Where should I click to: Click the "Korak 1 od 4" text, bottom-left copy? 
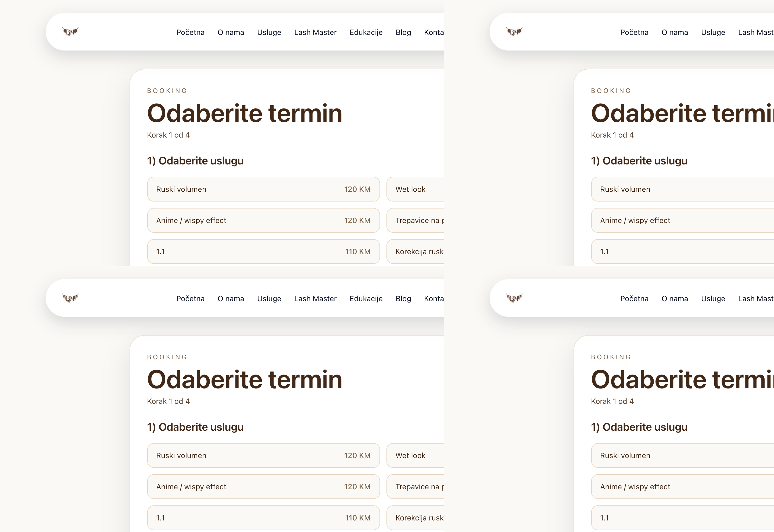click(x=168, y=401)
